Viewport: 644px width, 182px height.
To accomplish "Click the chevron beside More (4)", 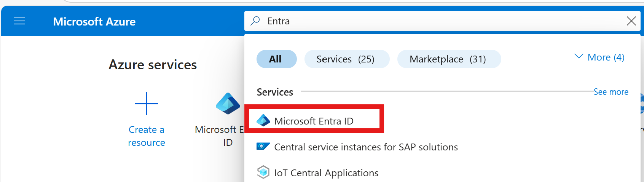I will (x=579, y=56).
